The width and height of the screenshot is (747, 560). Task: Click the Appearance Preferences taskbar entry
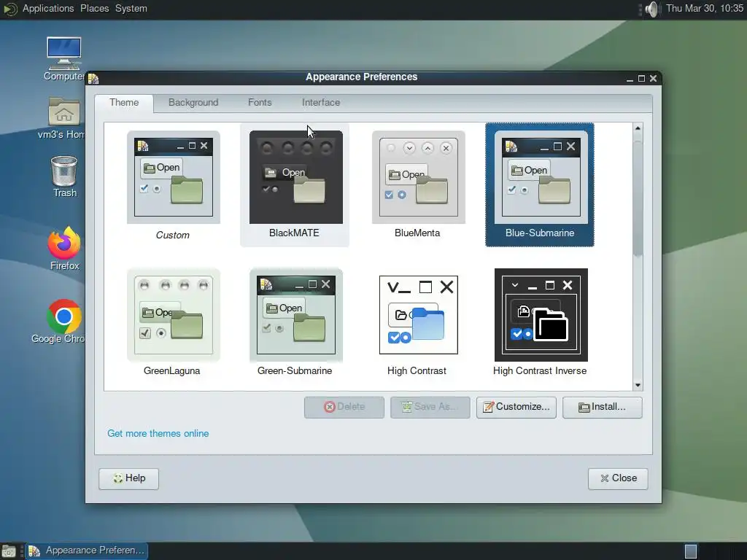tap(88, 551)
